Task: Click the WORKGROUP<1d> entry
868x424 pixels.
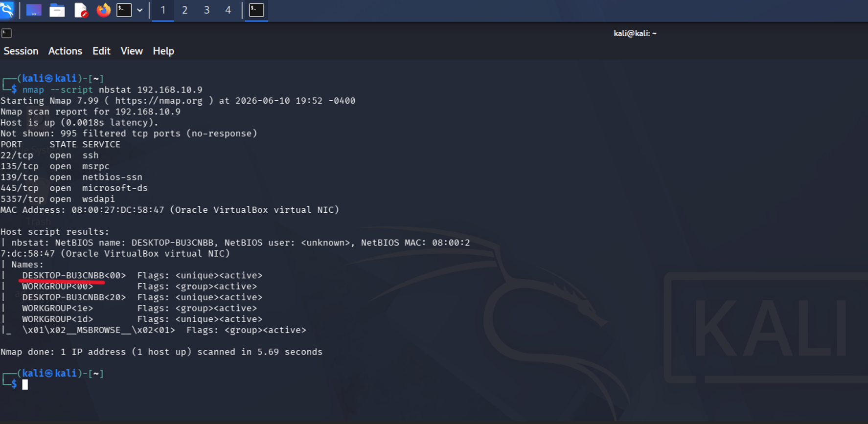Action: coord(57,319)
